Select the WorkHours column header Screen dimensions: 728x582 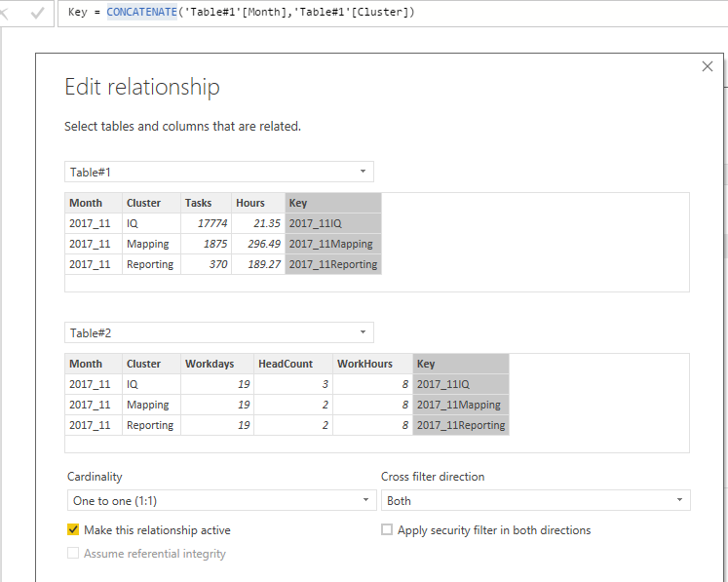pyautogui.click(x=373, y=364)
